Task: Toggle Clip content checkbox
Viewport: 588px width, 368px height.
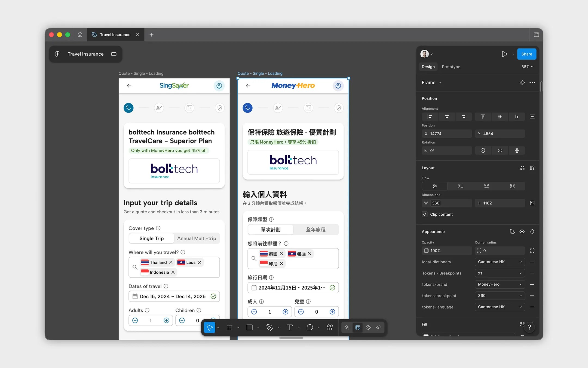Action: 424,214
